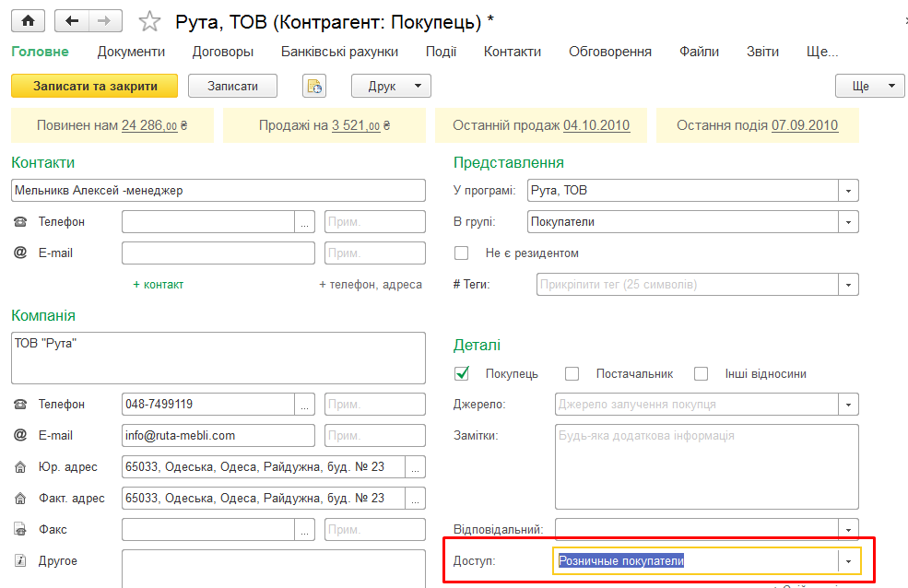
Task: Click the house icon for Юр. адрес
Action: coord(20,467)
